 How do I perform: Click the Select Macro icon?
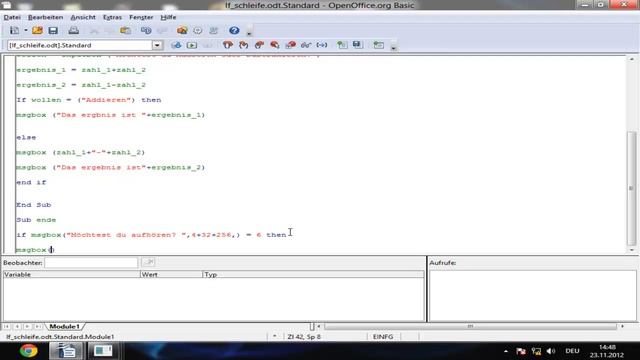(198, 31)
